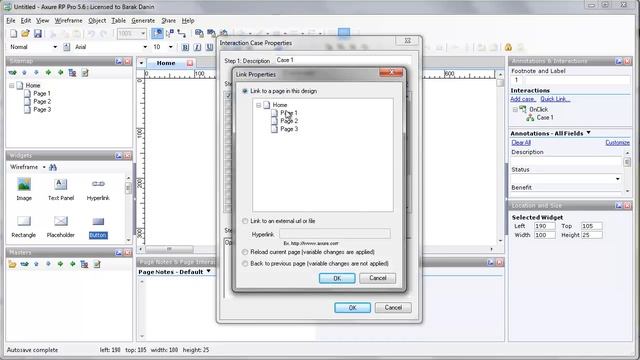
Task: Select 'Link to an external url or file' radio
Action: pyautogui.click(x=245, y=221)
